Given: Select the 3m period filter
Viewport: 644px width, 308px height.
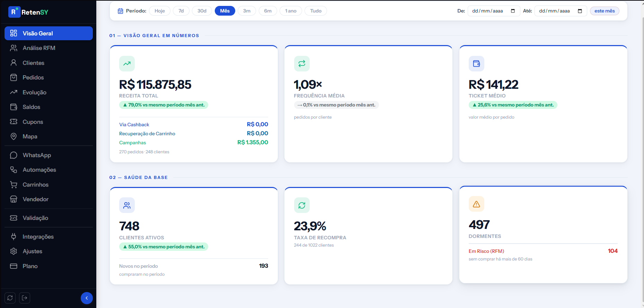Looking at the screenshot, I should [x=247, y=11].
